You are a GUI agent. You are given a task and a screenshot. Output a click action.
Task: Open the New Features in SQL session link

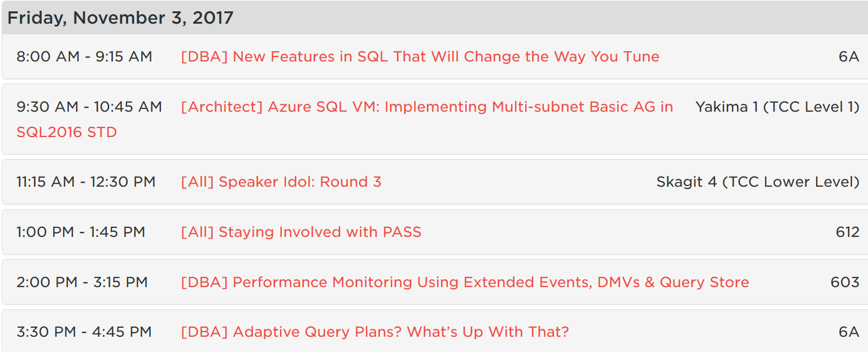(x=420, y=56)
